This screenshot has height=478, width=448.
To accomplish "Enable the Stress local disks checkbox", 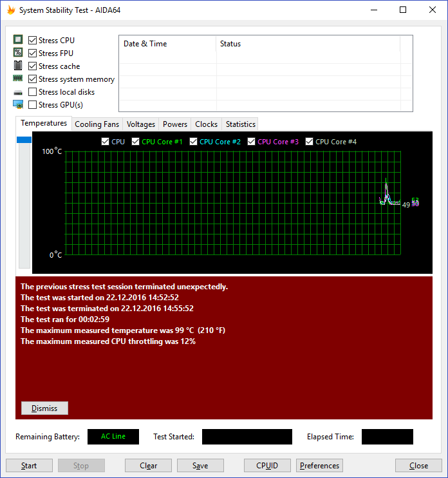I will click(x=32, y=91).
